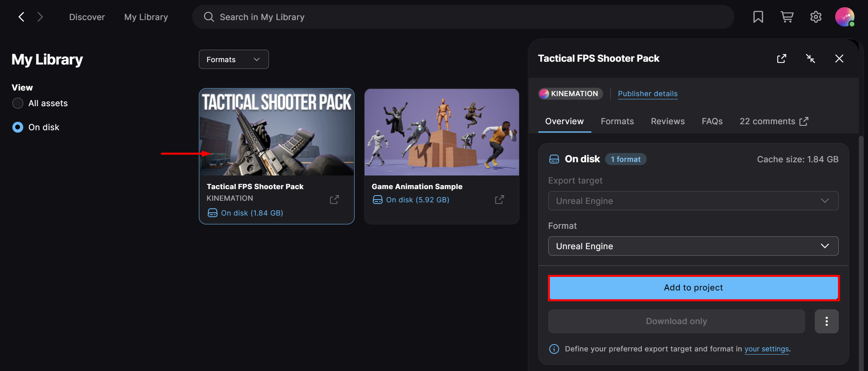Close the Tactical FPS Shooter Pack panel
The height and width of the screenshot is (371, 868).
[x=839, y=58]
